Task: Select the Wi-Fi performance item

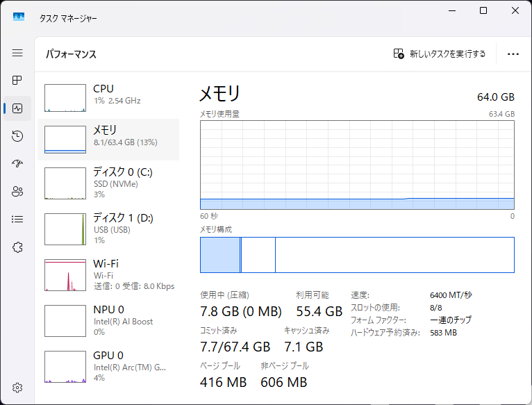Action: coord(108,274)
